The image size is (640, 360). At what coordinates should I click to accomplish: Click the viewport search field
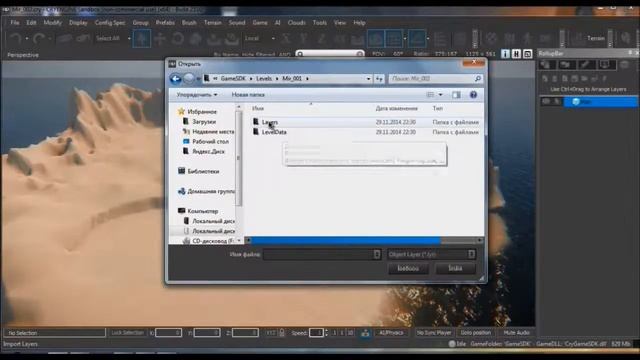(x=330, y=54)
